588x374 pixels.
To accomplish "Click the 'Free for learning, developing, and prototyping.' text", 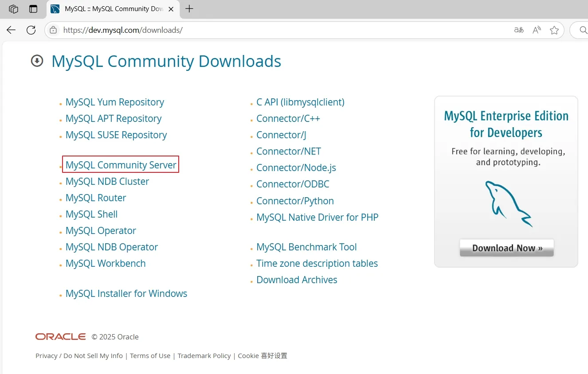I will [x=508, y=157].
